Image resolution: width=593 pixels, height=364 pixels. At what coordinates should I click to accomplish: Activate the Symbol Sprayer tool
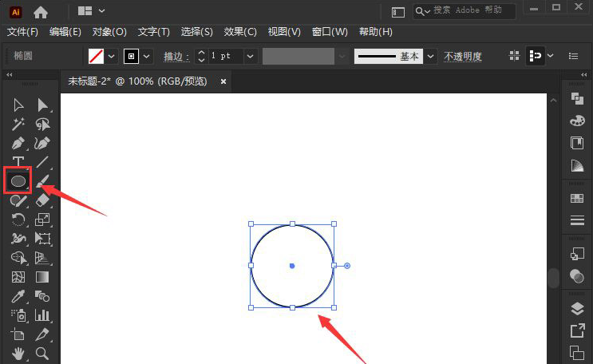(x=18, y=315)
